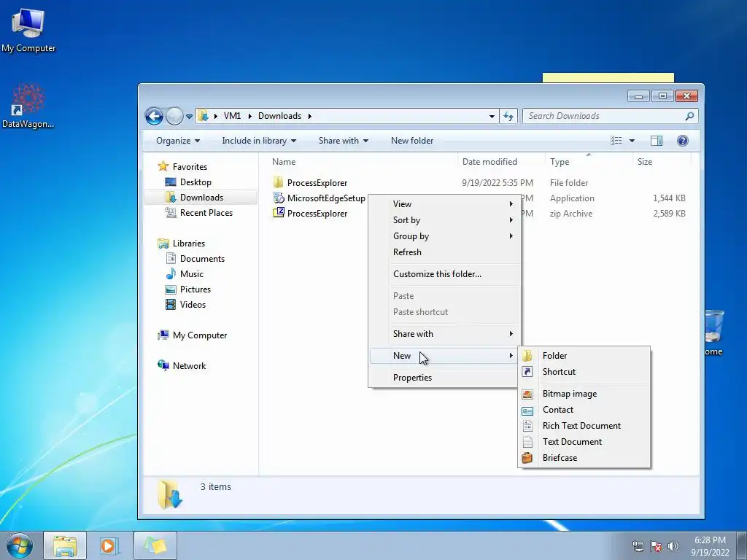Choose Refresh from context menu
Screen dimensions: 747x560
pyautogui.click(x=445, y=252)
